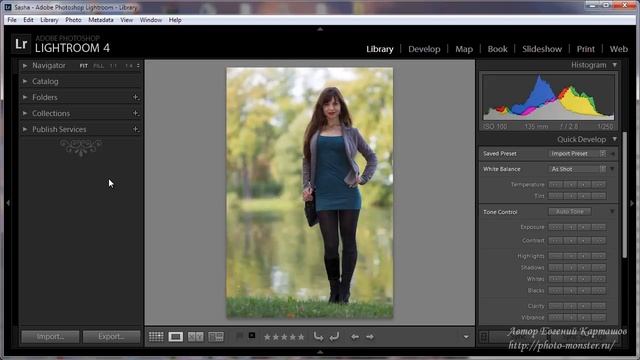Expand the Collections panel
The image size is (640, 360).
point(25,113)
